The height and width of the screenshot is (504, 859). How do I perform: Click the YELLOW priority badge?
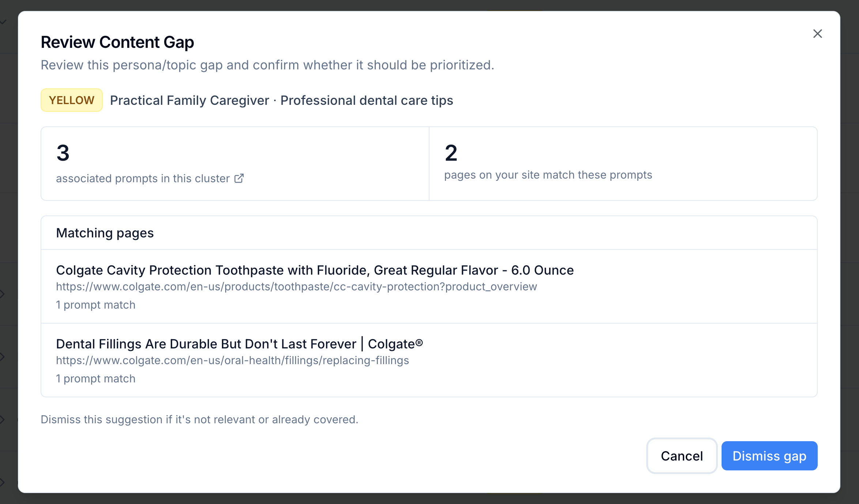[x=72, y=100]
